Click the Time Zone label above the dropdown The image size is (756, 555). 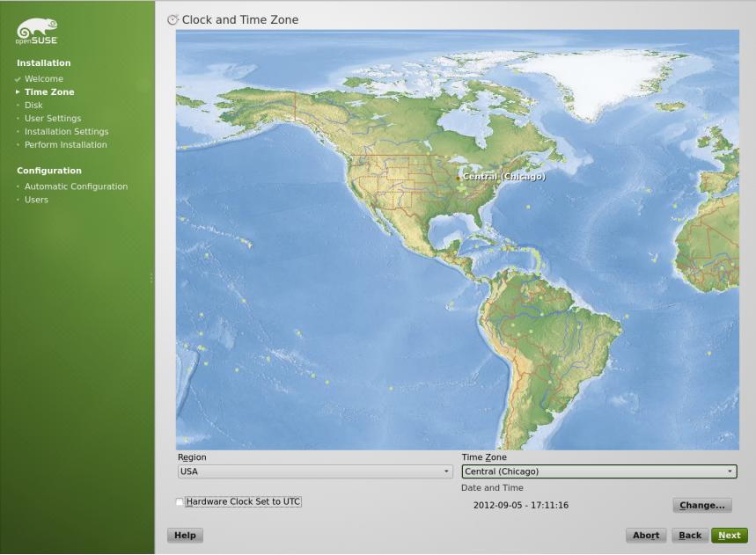point(484,457)
